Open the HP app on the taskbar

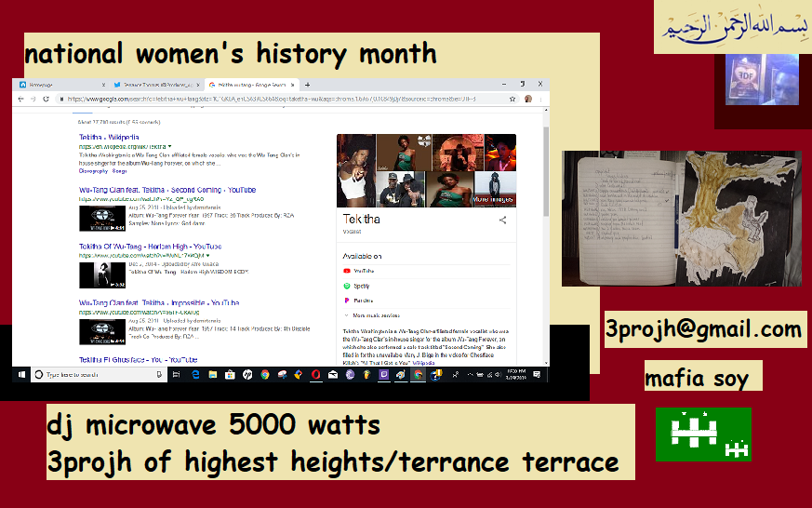click(x=247, y=374)
